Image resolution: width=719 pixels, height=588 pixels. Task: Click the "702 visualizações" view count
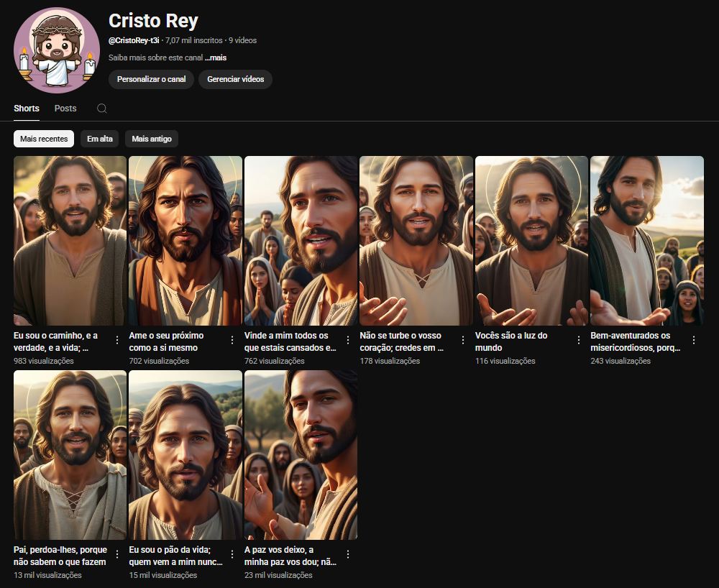(x=159, y=361)
